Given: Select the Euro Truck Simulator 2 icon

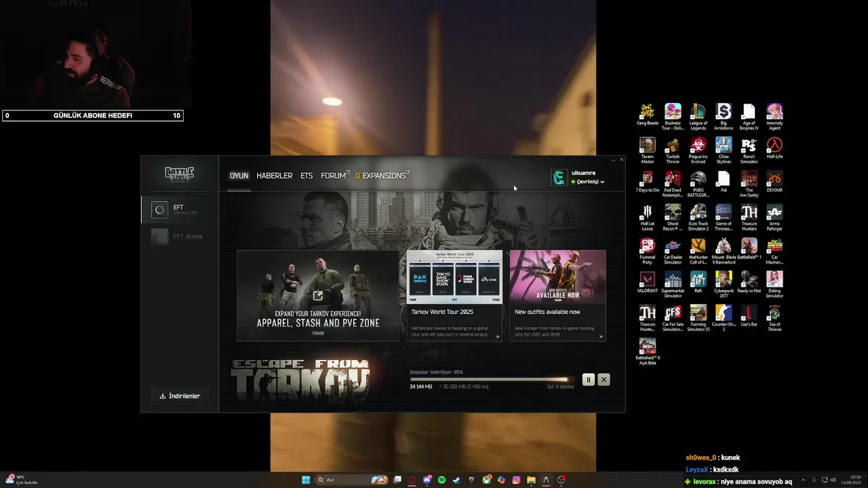Looking at the screenshot, I should tap(698, 218).
